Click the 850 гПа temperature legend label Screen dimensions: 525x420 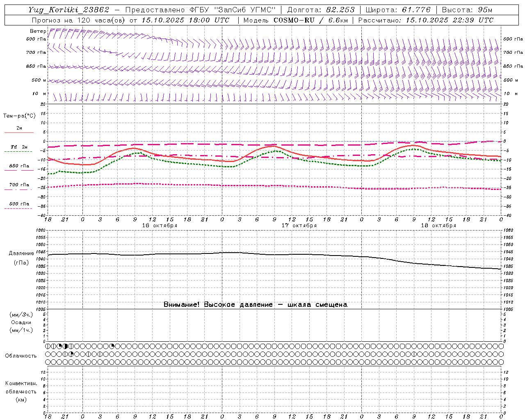(x=19, y=166)
